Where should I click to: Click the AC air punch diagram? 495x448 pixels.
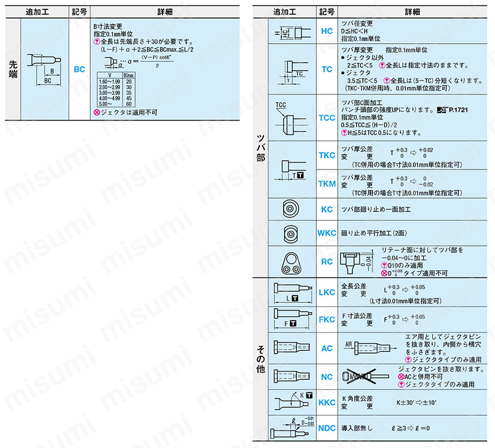click(292, 348)
